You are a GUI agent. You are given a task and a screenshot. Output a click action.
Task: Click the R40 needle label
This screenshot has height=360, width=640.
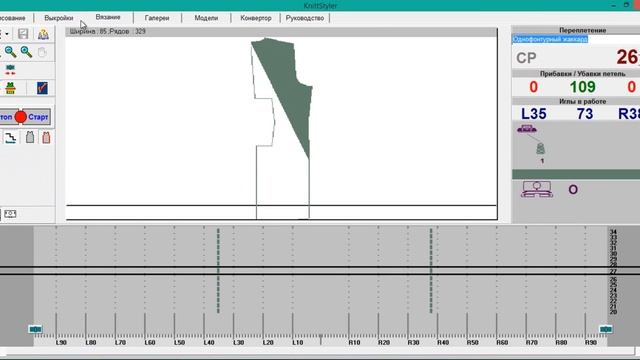click(443, 343)
